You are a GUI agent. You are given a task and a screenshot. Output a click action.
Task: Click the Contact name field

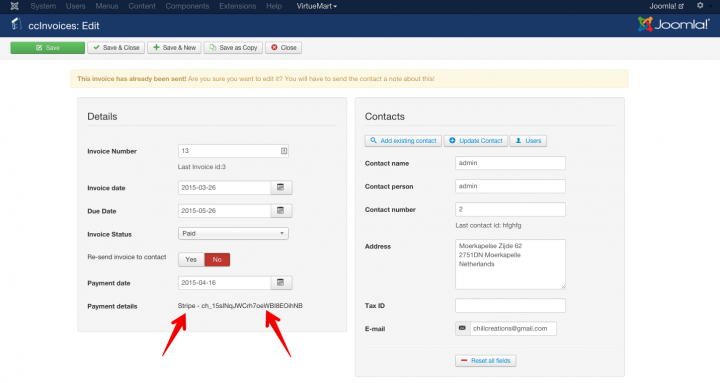[x=511, y=163]
